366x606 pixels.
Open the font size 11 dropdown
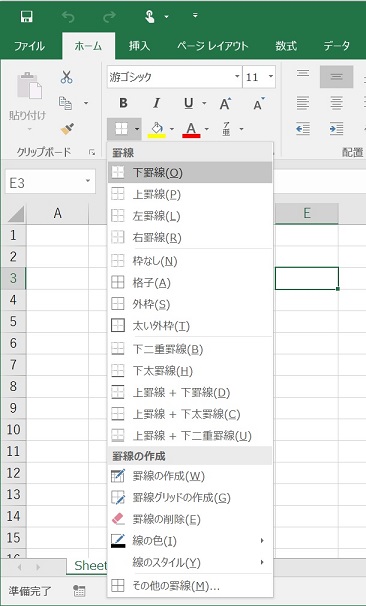(x=271, y=77)
